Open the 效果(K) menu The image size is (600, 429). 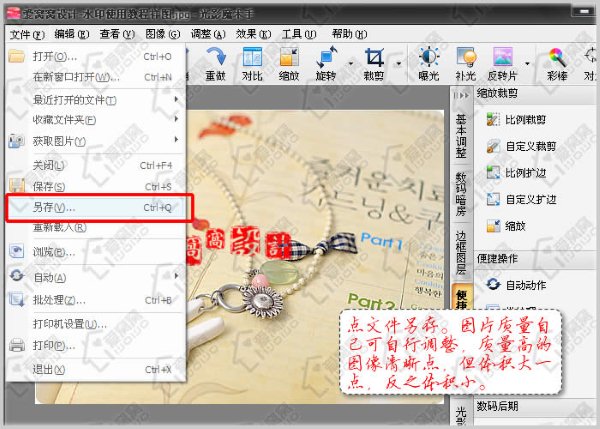pyautogui.click(x=253, y=34)
